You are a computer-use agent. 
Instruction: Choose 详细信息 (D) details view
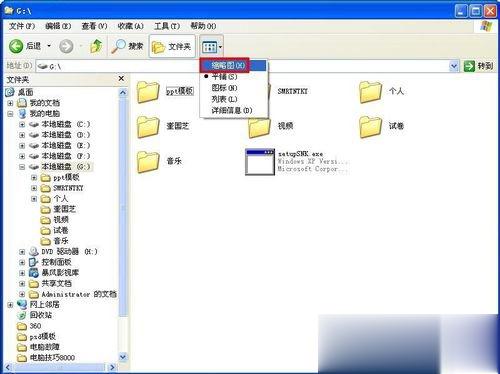tap(233, 110)
